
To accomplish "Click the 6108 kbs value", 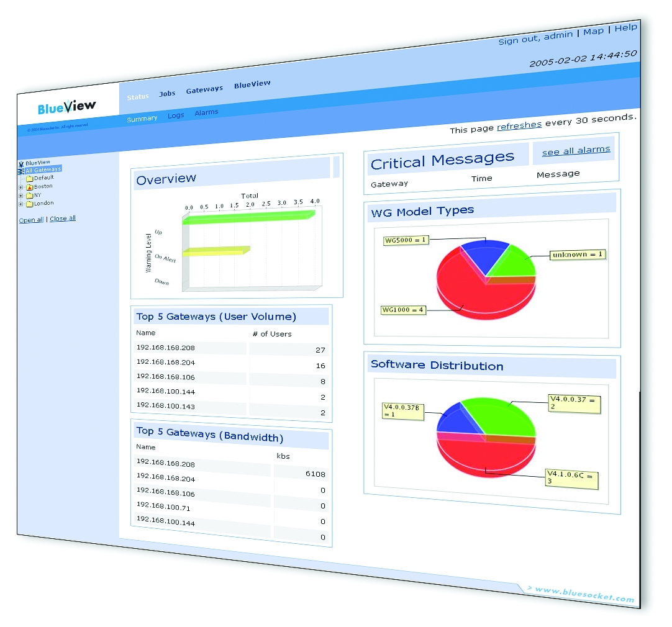I will [x=315, y=474].
